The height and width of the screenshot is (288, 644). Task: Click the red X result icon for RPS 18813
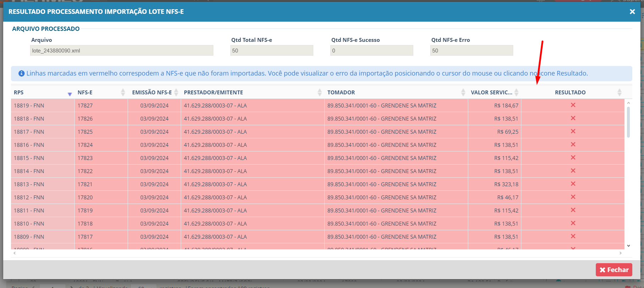tap(573, 184)
